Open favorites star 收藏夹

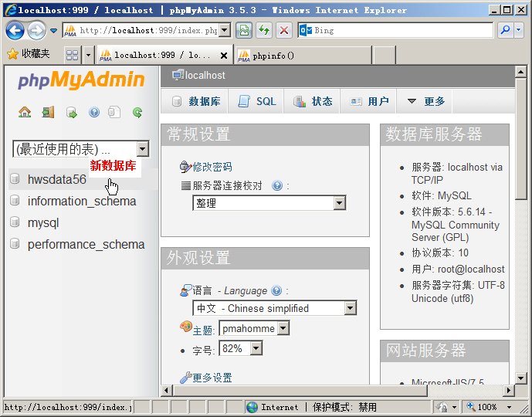click(29, 53)
